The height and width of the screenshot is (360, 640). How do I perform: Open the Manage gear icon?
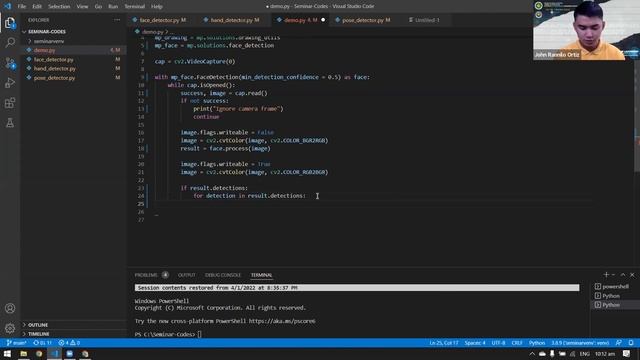pos(10,328)
